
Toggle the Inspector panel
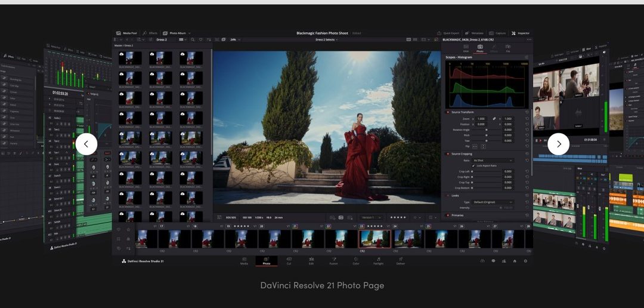coord(521,33)
